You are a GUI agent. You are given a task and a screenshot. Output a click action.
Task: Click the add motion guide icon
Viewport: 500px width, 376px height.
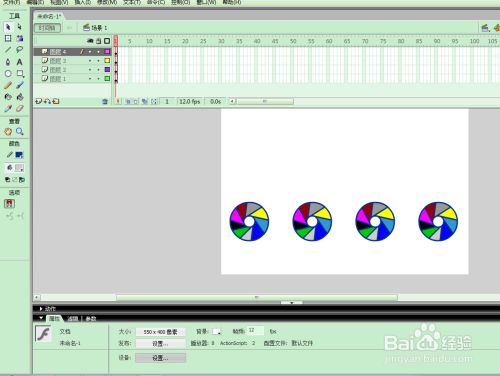(x=47, y=101)
